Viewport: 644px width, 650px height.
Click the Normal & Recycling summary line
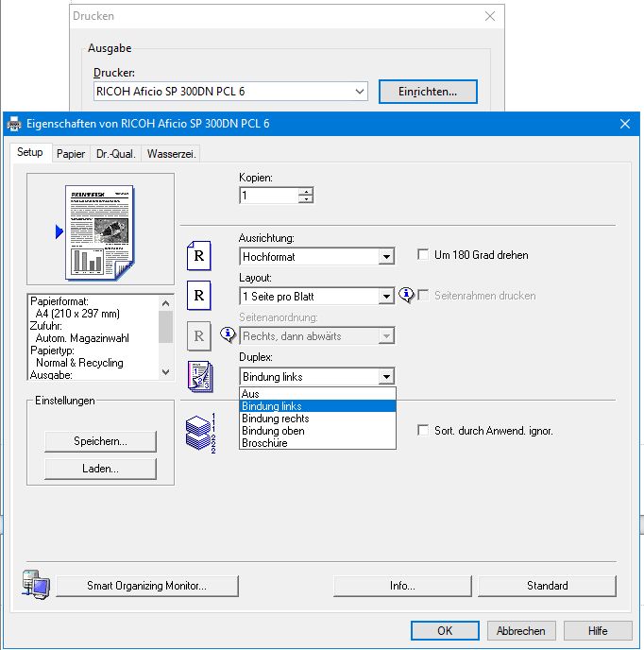(x=79, y=363)
